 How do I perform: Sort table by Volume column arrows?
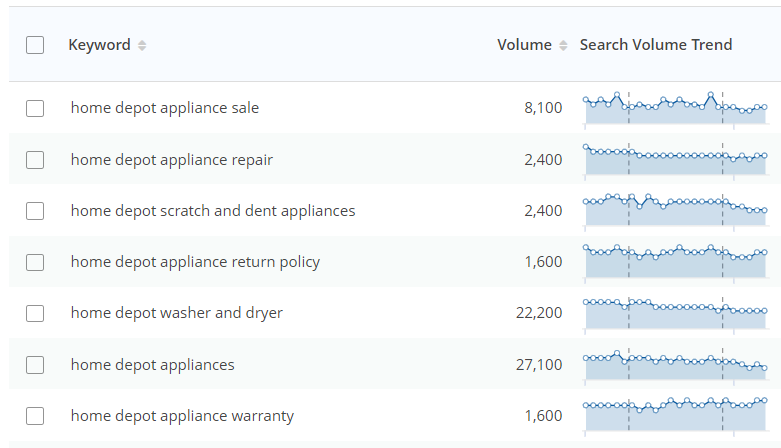pyautogui.click(x=563, y=45)
